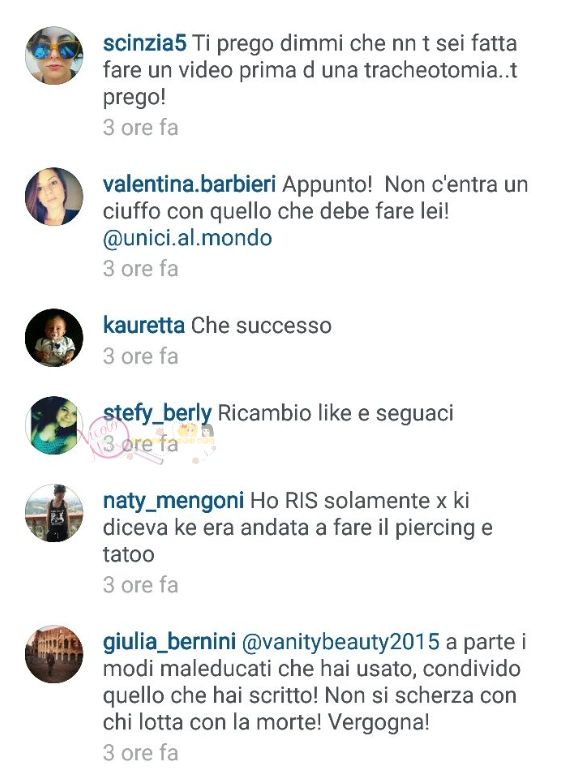
Task: Click the naty_mengoni username
Action: point(173,501)
